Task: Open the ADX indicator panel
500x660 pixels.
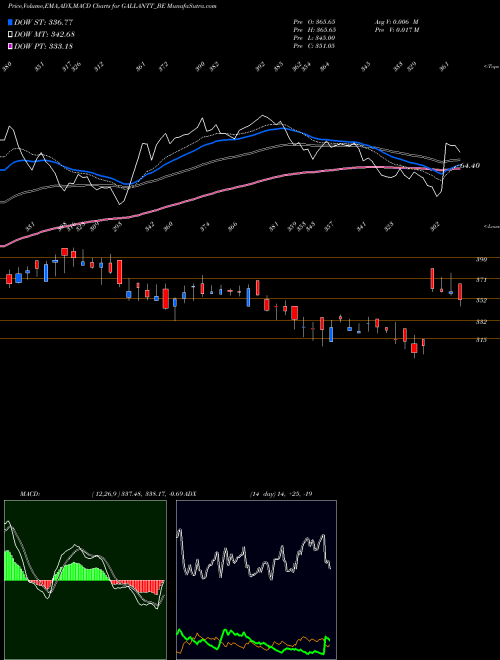Action: (256, 580)
